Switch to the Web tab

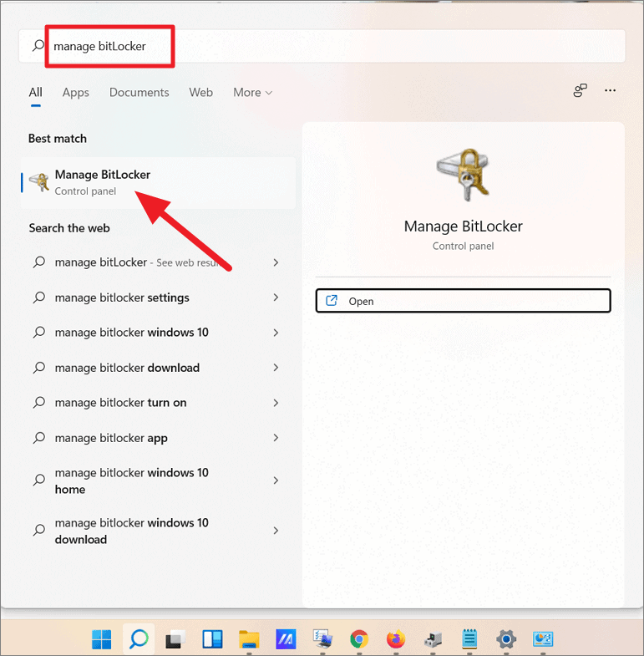(x=200, y=93)
